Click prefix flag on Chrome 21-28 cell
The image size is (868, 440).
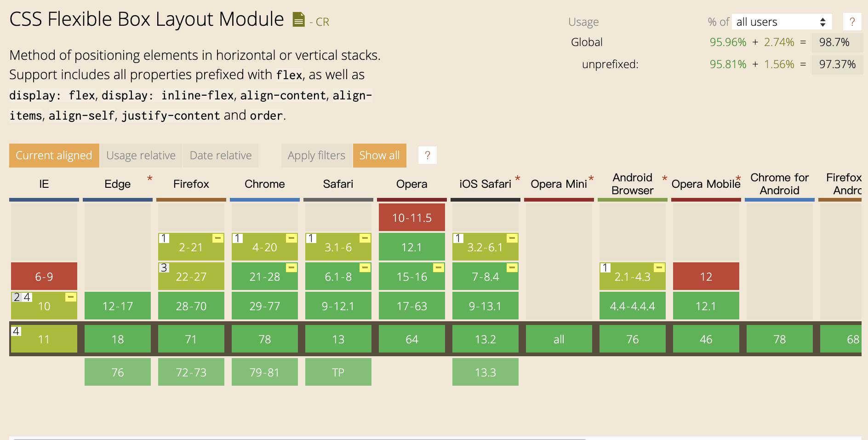[291, 267]
